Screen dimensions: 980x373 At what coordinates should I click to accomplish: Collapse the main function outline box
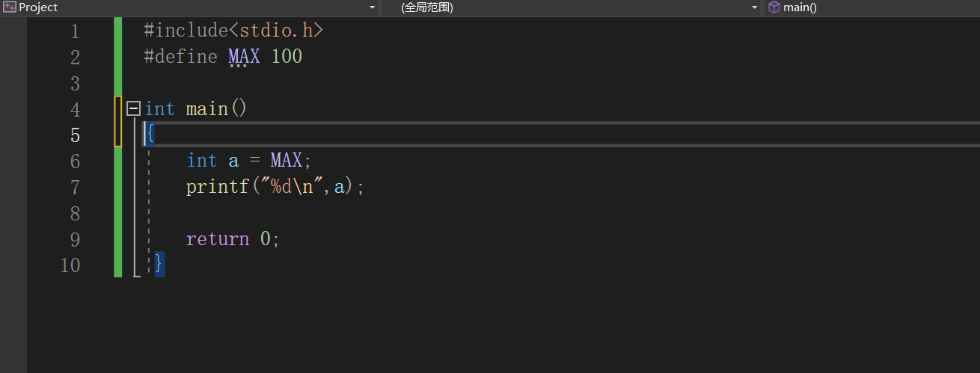pyautogui.click(x=134, y=108)
